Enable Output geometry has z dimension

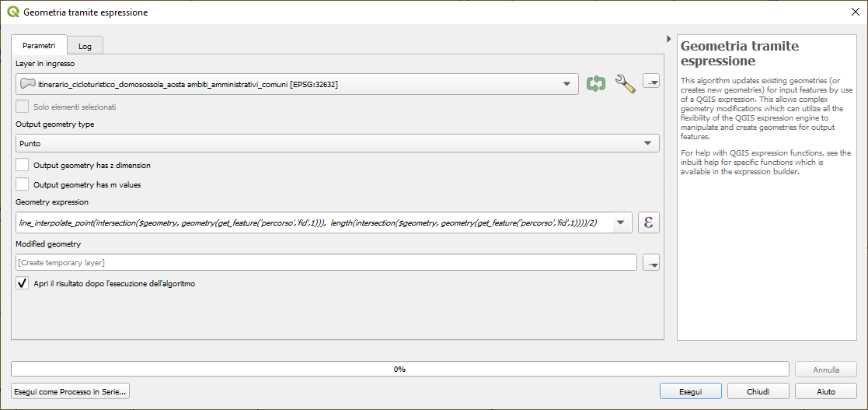click(23, 166)
